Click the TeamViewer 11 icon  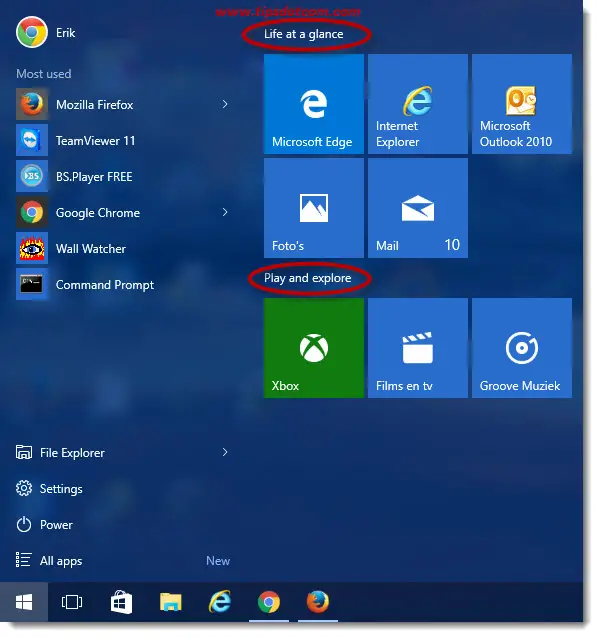tap(32, 141)
